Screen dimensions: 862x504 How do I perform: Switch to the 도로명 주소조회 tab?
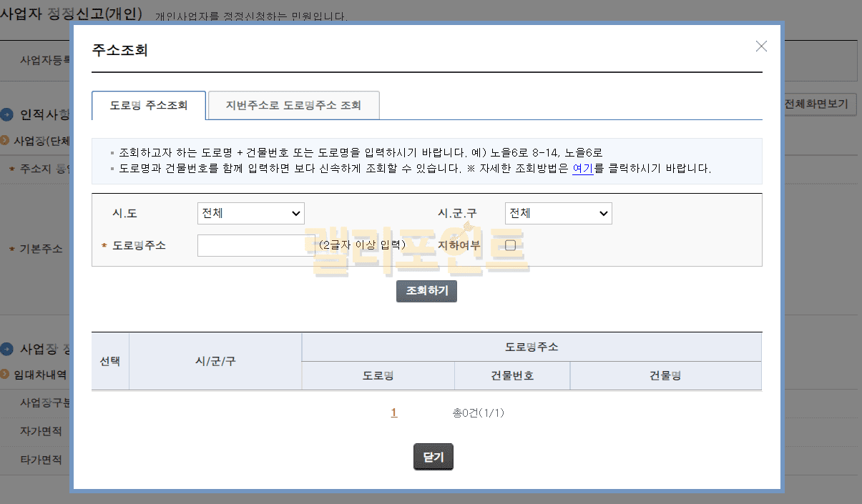tap(149, 105)
